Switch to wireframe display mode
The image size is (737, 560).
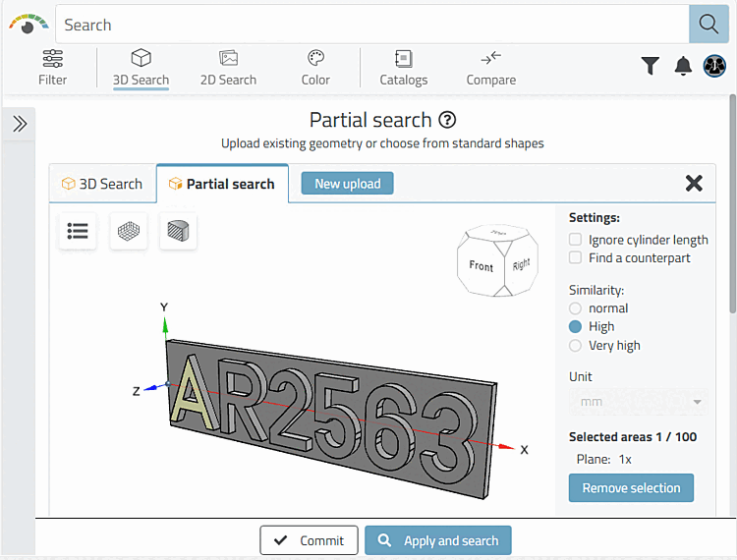coord(129,231)
